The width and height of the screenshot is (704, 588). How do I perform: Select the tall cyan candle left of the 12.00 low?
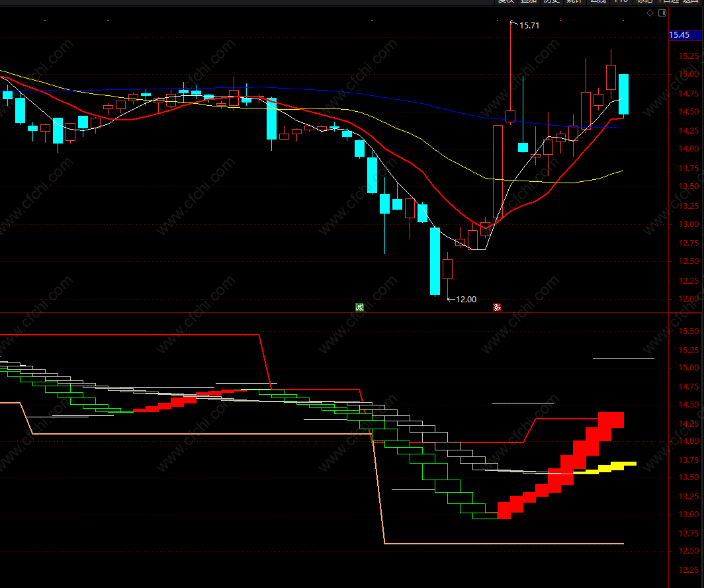[x=435, y=261]
